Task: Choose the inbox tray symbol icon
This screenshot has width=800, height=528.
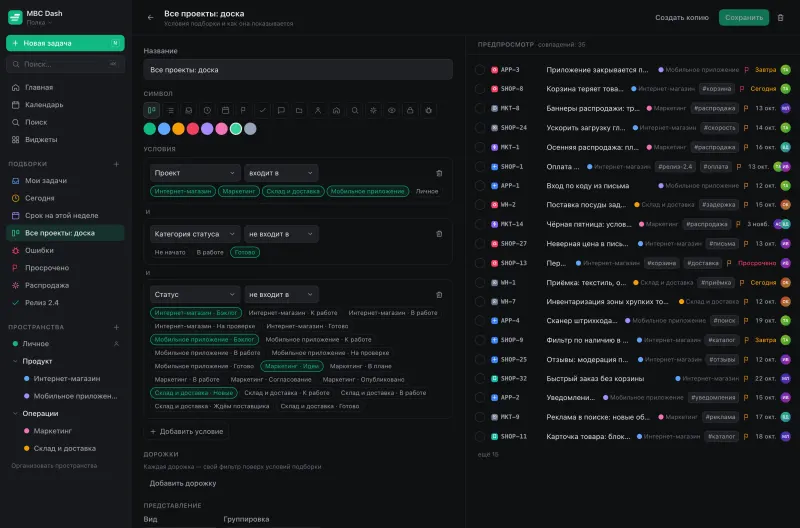Action: (x=189, y=110)
